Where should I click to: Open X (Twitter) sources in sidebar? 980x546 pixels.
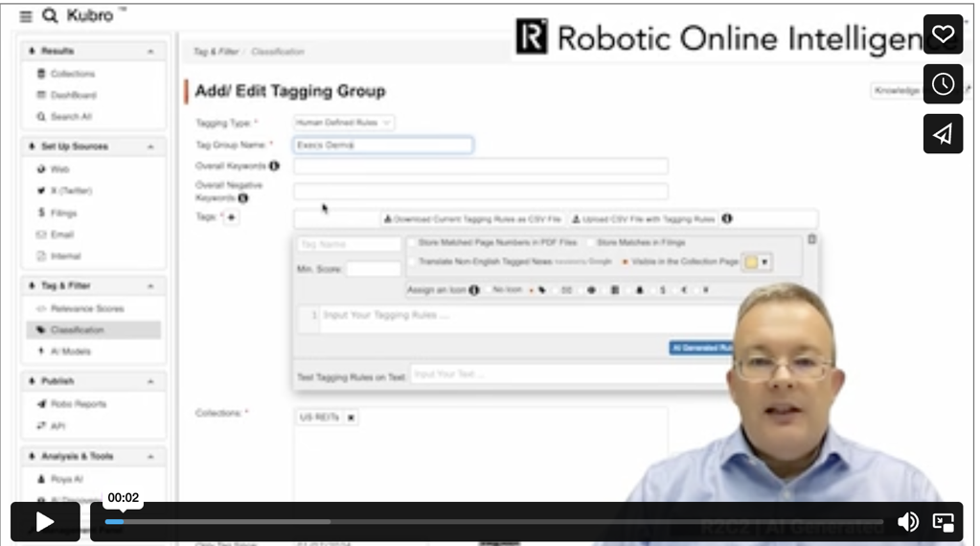click(64, 191)
